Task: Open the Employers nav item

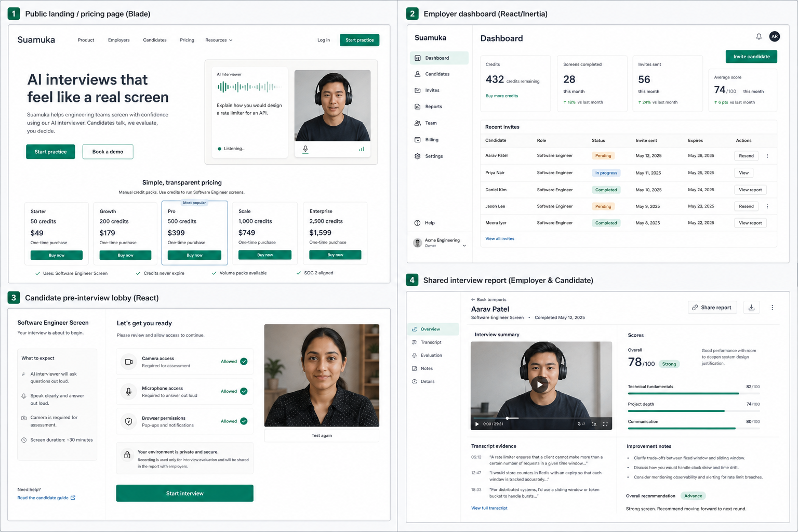Action: [x=119, y=40]
